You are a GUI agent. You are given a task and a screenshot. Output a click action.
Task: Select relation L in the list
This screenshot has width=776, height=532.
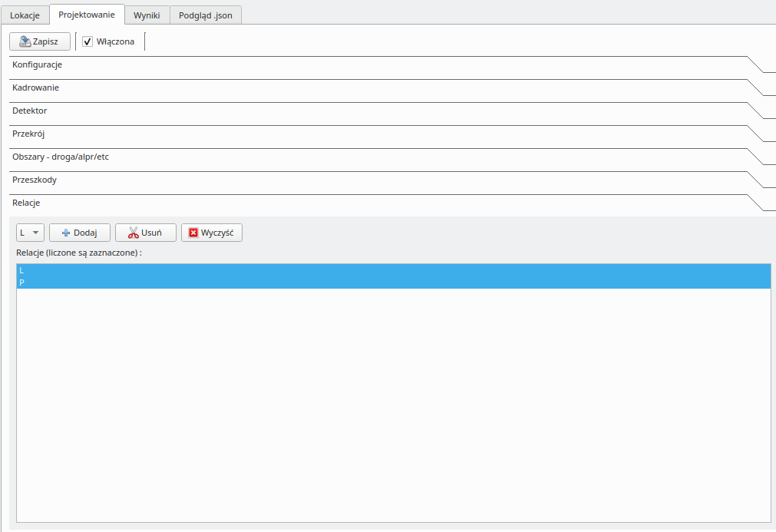384,270
